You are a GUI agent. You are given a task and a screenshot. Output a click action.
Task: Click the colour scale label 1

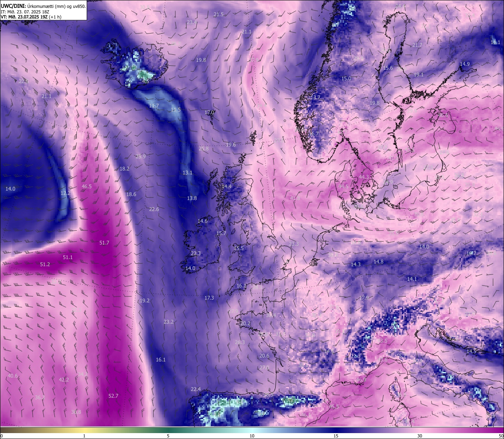(84, 436)
